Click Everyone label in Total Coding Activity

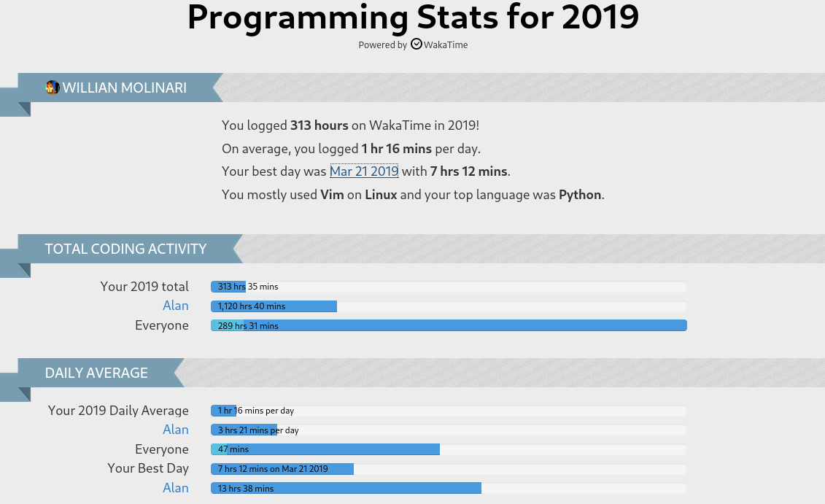click(x=162, y=325)
